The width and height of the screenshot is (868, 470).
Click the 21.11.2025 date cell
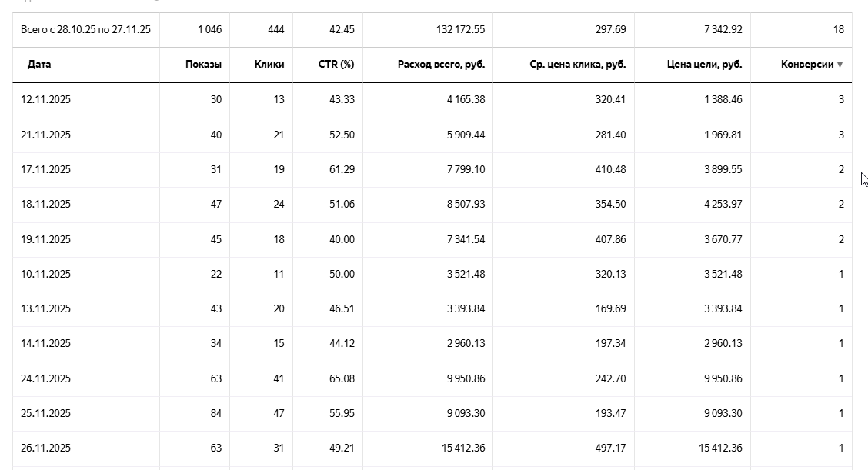(x=46, y=135)
